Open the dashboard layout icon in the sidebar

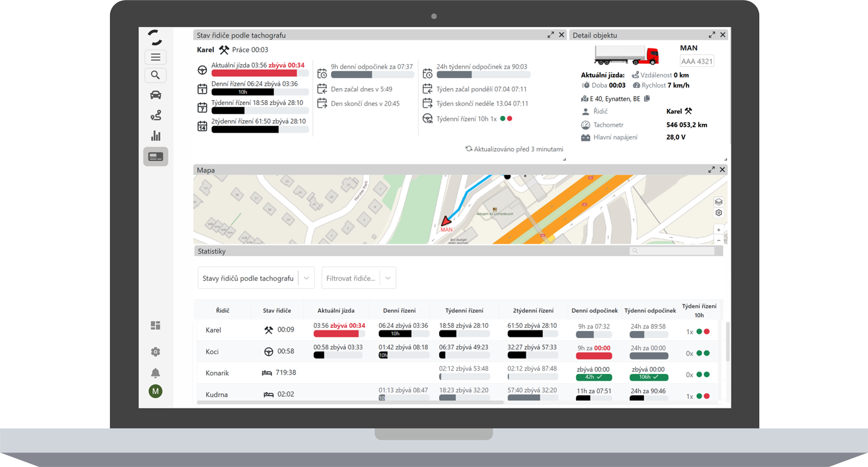point(155,325)
